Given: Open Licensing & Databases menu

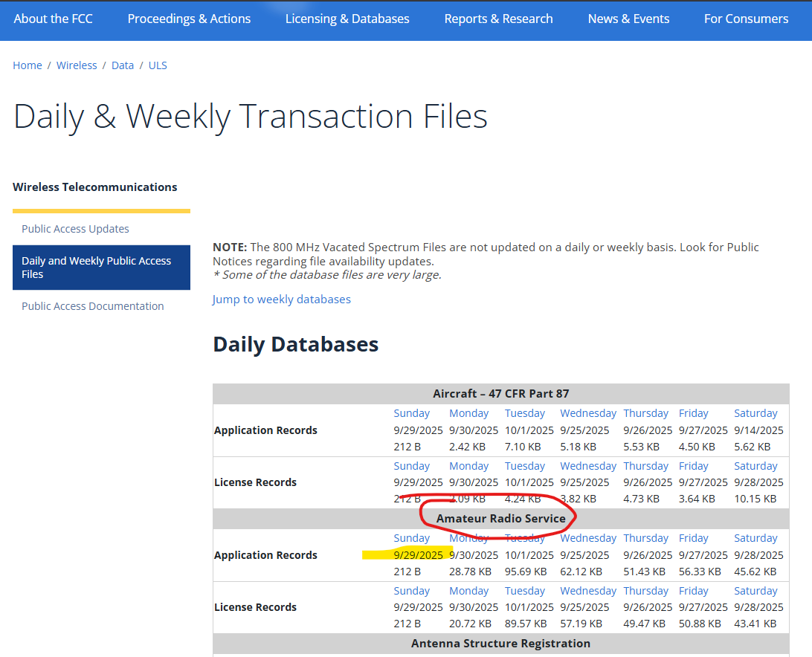Looking at the screenshot, I should point(347,19).
